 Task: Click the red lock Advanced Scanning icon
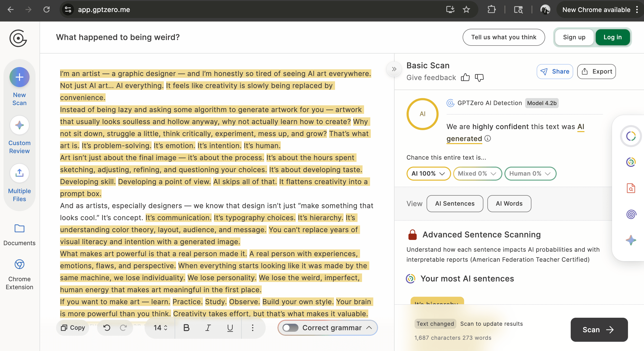point(413,235)
